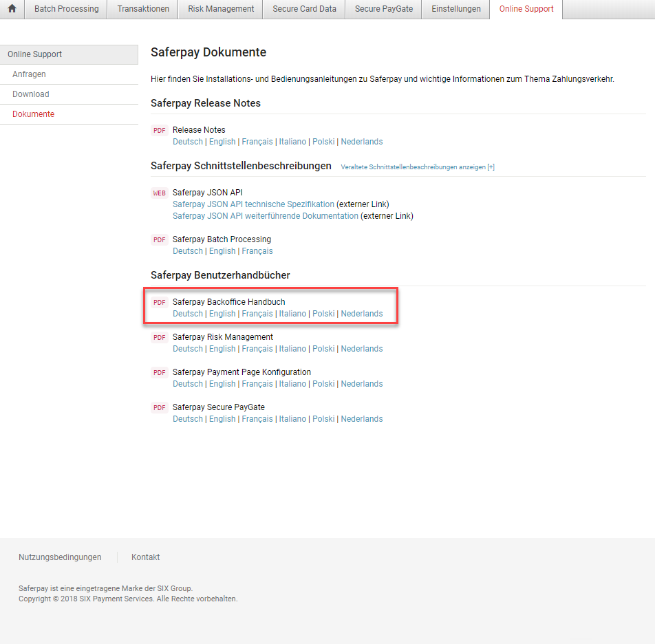The height and width of the screenshot is (644, 655).
Task: Click PDF icon beside Saferpay Secure PayGate
Action: 160,408
